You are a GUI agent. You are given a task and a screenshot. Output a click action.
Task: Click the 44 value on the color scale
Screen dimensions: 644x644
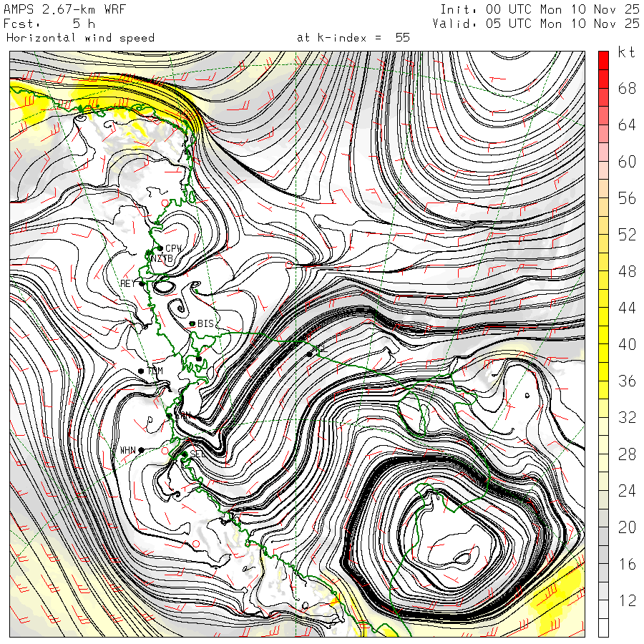point(627,308)
